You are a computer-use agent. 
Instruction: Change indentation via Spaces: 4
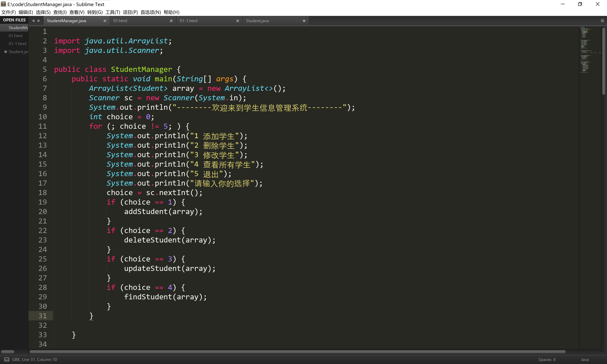pyautogui.click(x=547, y=359)
